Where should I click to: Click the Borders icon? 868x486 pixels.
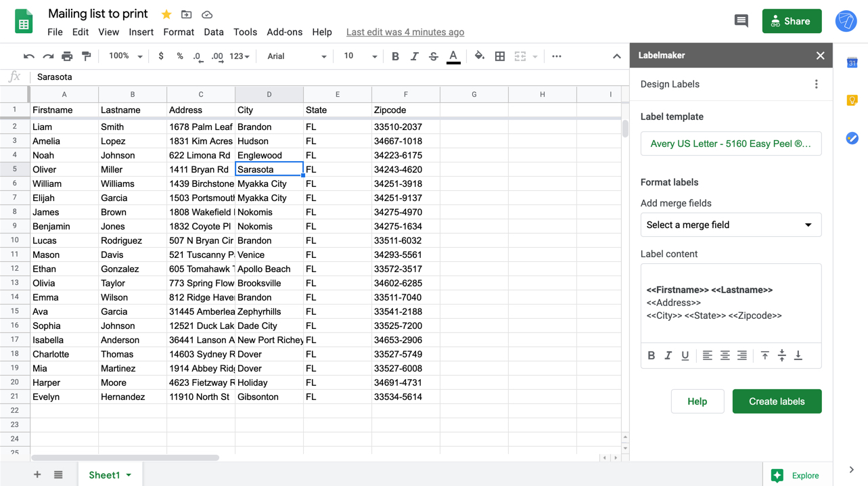[499, 56]
